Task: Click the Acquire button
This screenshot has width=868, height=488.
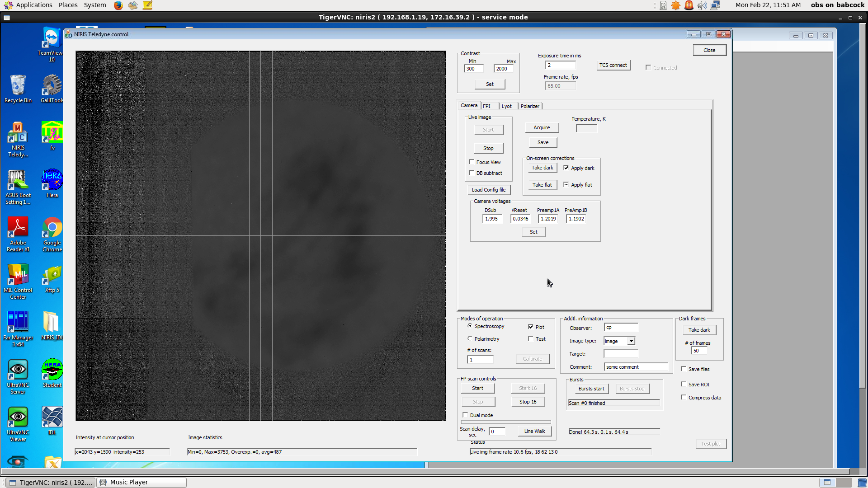Action: coord(542,127)
